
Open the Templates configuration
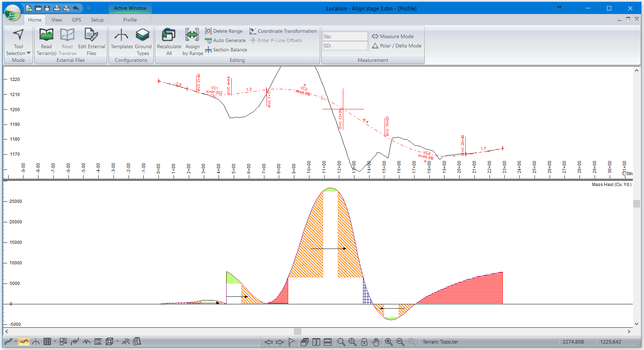pyautogui.click(x=121, y=35)
